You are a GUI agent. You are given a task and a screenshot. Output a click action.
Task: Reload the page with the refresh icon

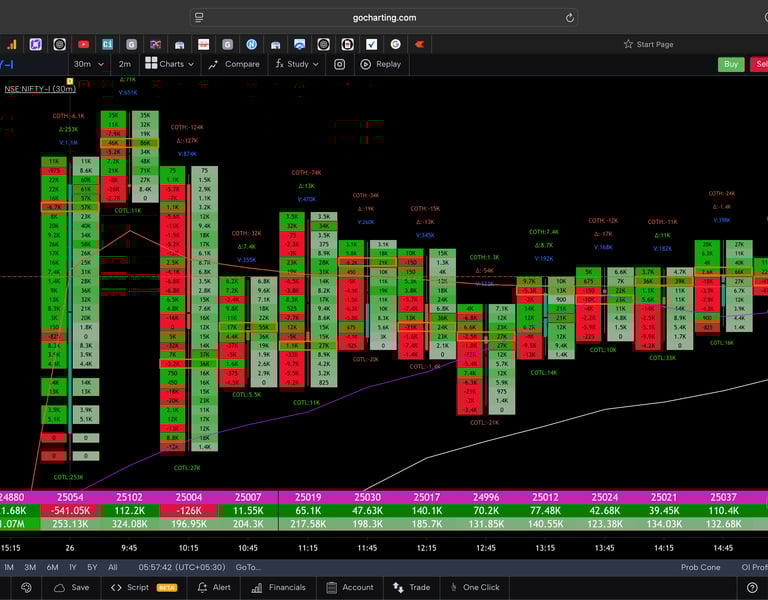[x=569, y=18]
